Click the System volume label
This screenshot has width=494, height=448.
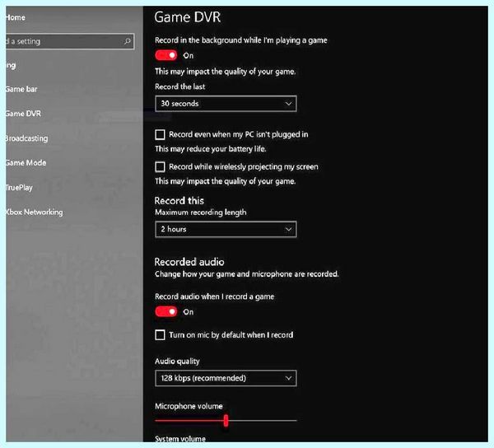[x=180, y=439]
